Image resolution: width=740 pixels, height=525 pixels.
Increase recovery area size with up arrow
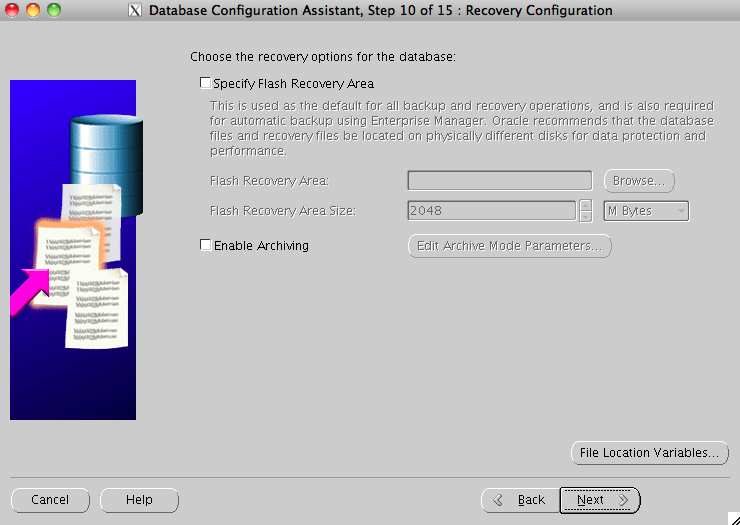click(x=585, y=206)
